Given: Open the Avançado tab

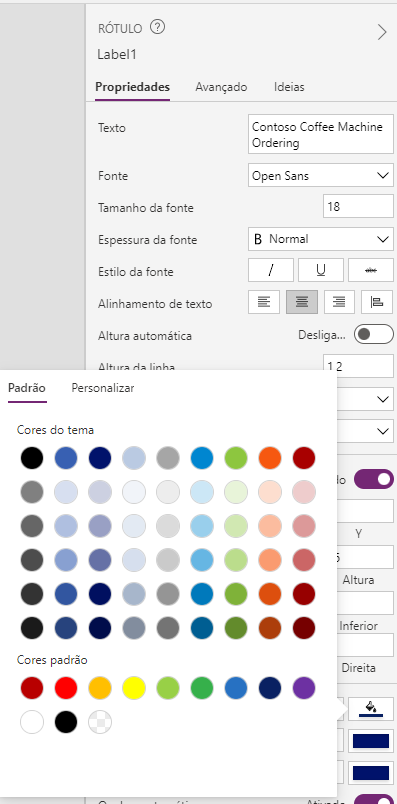Looking at the screenshot, I should [221, 87].
